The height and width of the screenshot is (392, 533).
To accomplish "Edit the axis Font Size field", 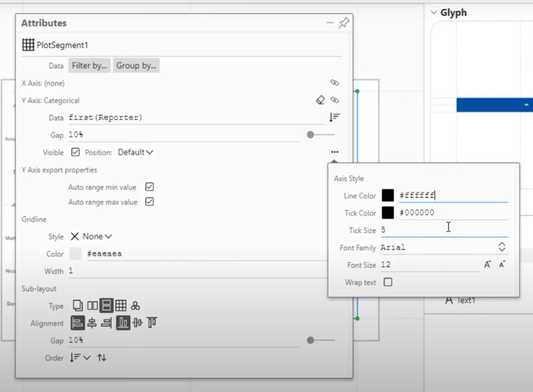I will [x=430, y=265].
